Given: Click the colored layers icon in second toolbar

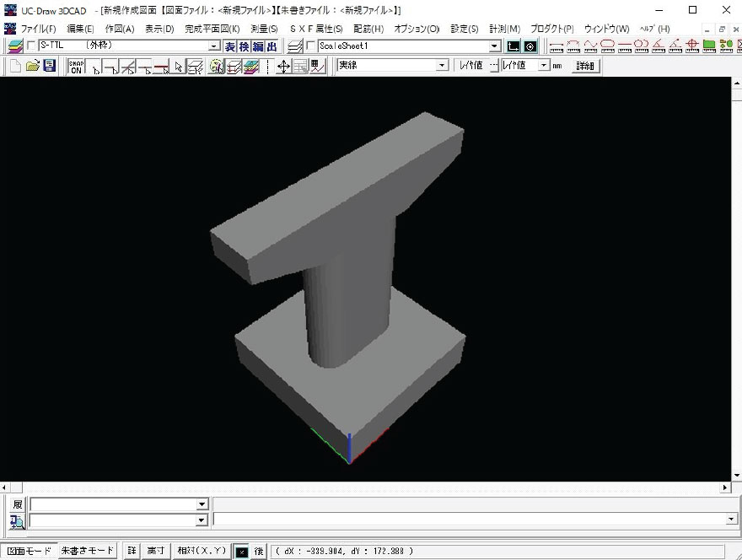Looking at the screenshot, I should [x=251, y=67].
